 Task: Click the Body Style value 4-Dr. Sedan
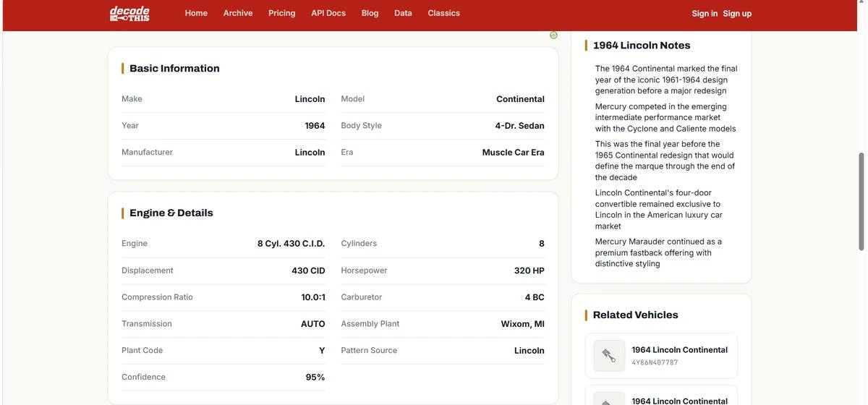click(x=519, y=126)
